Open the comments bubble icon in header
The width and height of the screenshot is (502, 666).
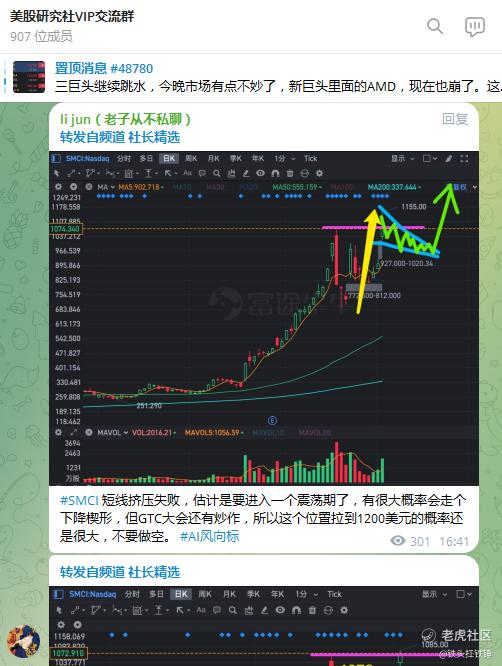(475, 27)
